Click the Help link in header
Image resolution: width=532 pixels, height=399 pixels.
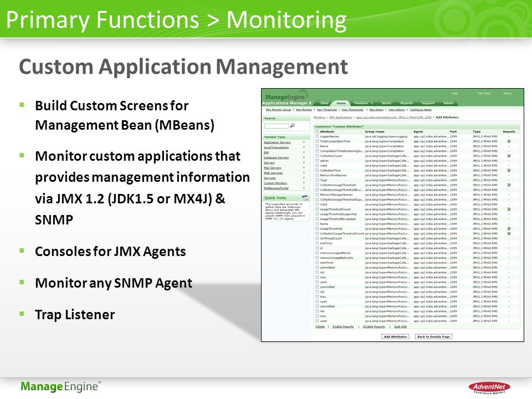pos(454,93)
